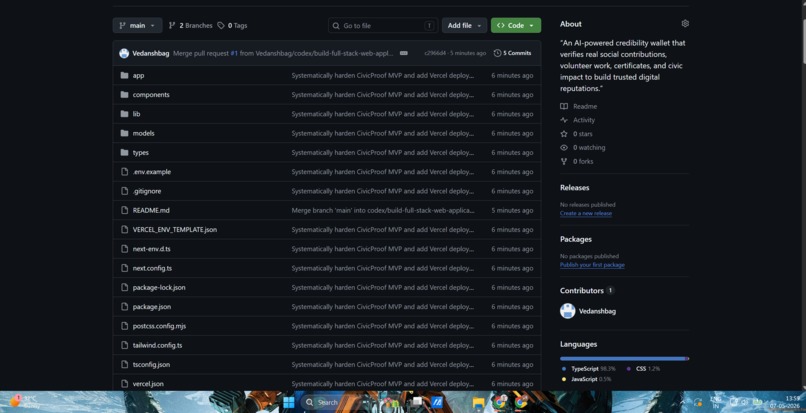Open CSS language link
This screenshot has width=806, height=413.
tap(644, 369)
